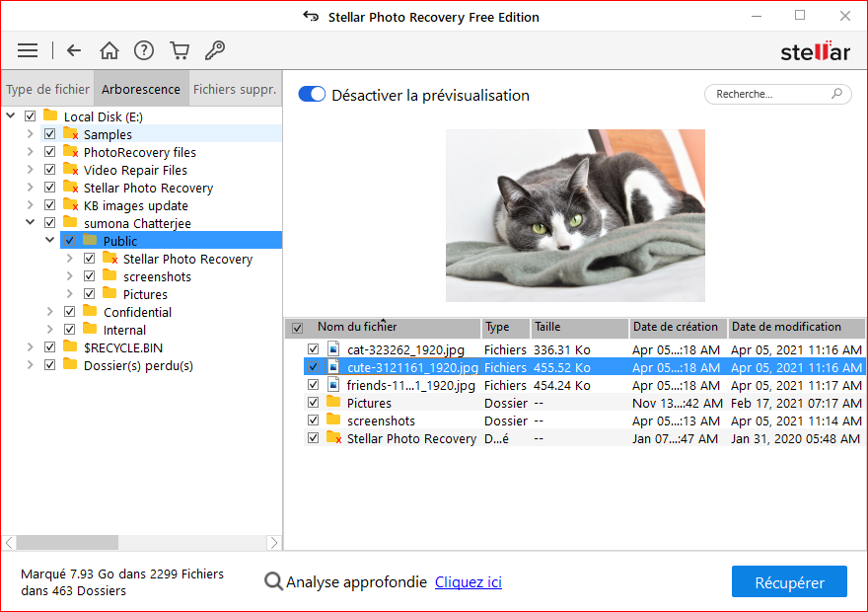868x612 pixels.
Task: Open the hamburger menu
Action: coord(28,51)
